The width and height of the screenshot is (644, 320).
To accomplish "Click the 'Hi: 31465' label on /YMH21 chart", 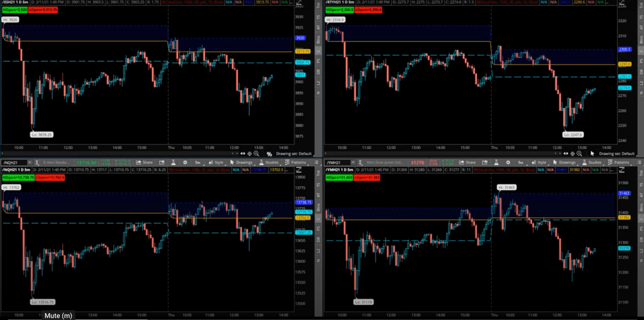I will tap(506, 188).
